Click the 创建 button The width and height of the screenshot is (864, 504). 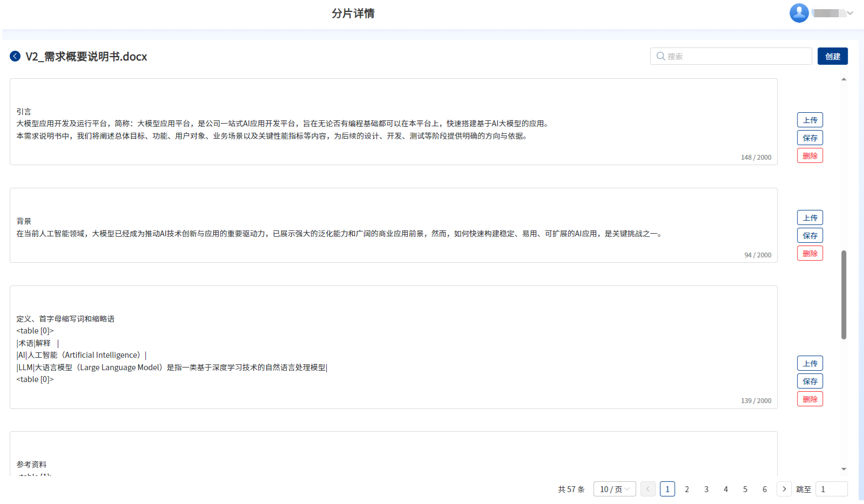click(832, 56)
